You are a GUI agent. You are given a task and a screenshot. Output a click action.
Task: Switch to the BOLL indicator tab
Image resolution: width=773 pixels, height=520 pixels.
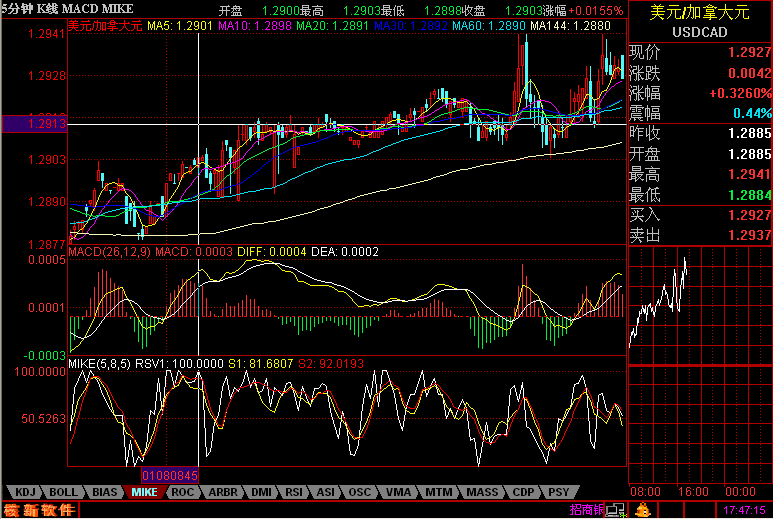[63, 492]
